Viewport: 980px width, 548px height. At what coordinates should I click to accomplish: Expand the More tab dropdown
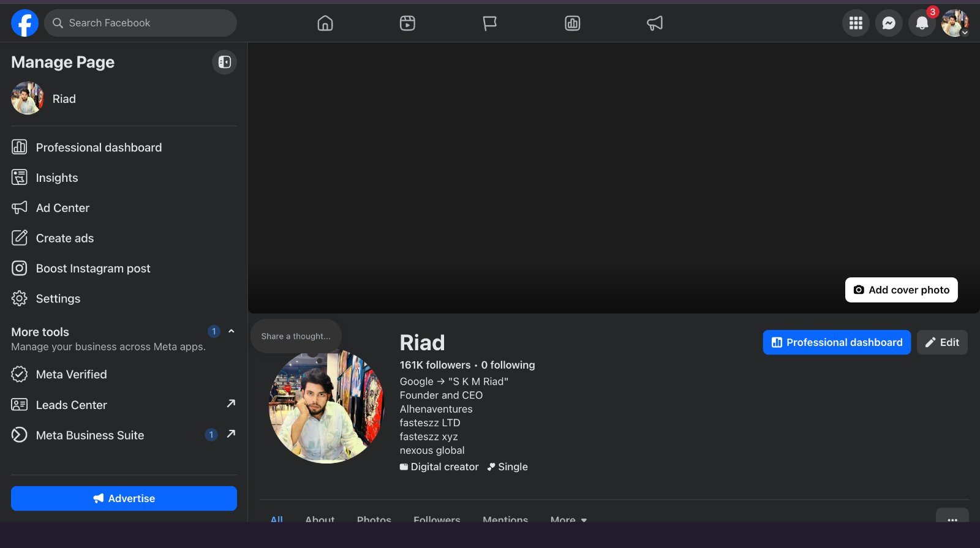pos(568,519)
